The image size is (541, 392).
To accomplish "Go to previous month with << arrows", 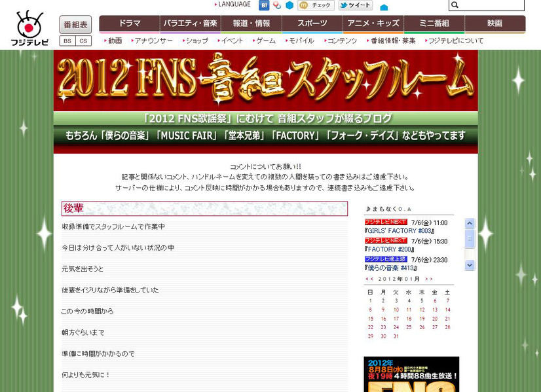I will tap(369, 279).
